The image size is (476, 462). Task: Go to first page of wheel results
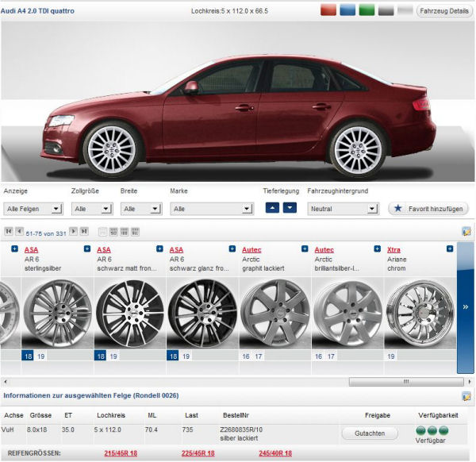click(9, 232)
